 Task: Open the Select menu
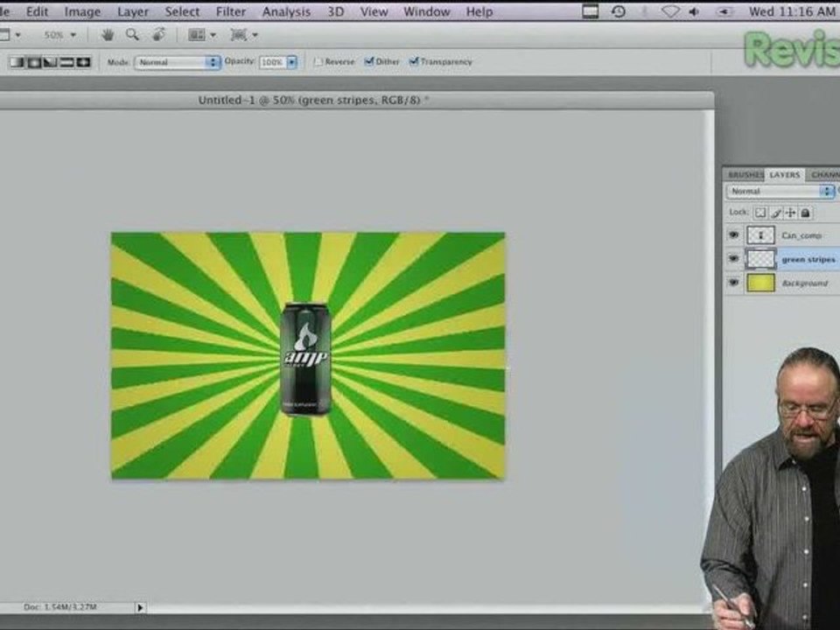182,11
